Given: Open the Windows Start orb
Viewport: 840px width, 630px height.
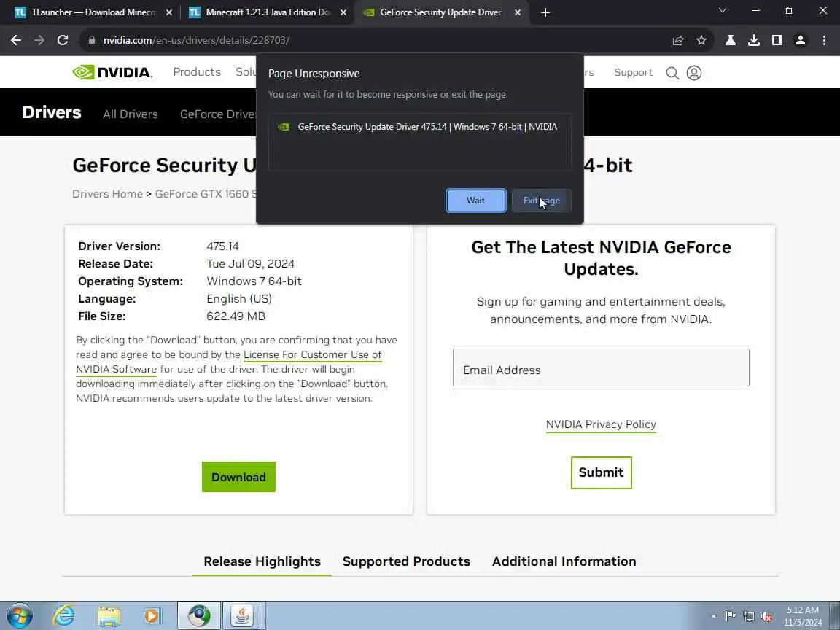Looking at the screenshot, I should [20, 615].
